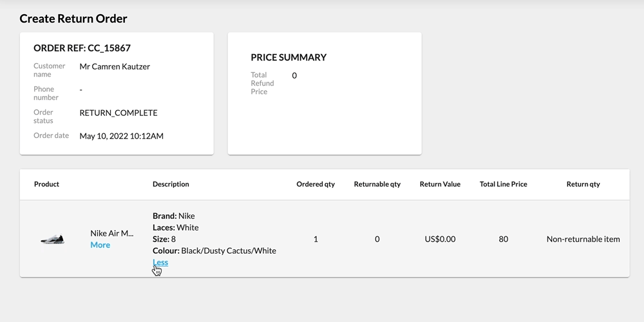Screen dimensions: 644x322
Task: Click the Return qty column header
Action: click(x=583, y=184)
